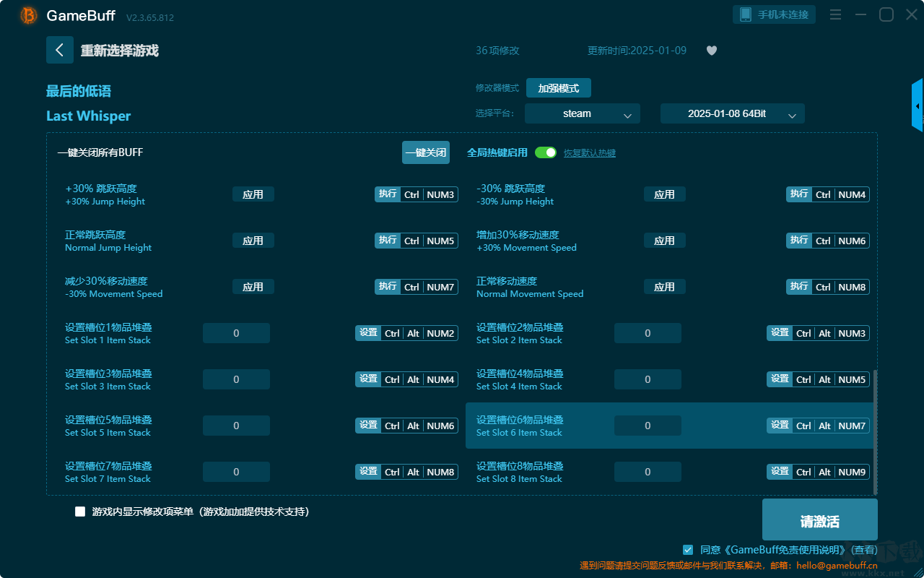The image size is (924, 578).
Task: Click 设置 hotkey for Slot 1 Item Stack
Action: 368,333
